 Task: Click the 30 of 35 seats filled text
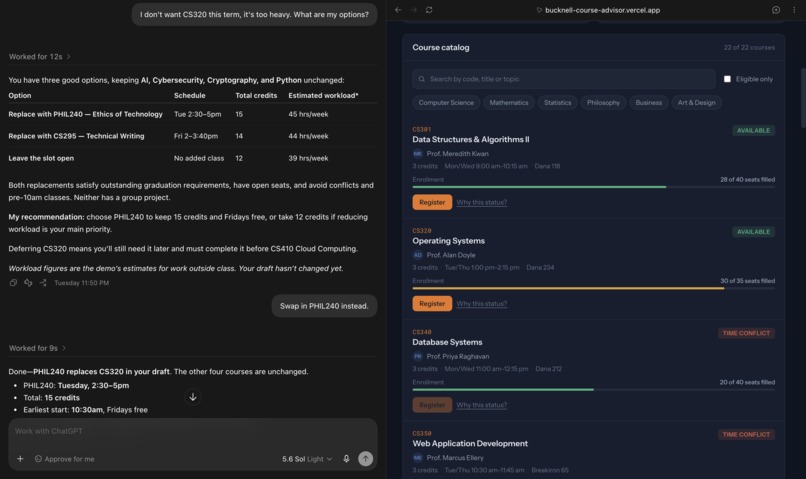747,281
